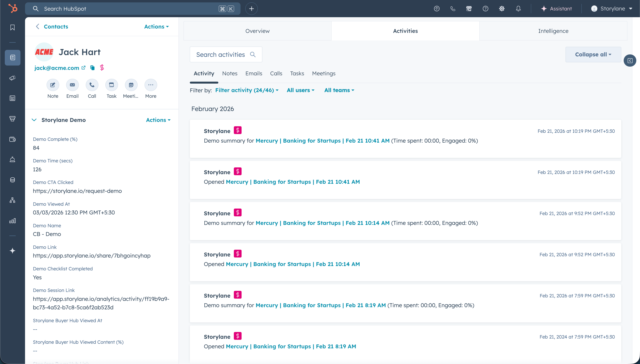Click the Demo Complete (%) value 84
This screenshot has width=640, height=364.
click(36, 148)
